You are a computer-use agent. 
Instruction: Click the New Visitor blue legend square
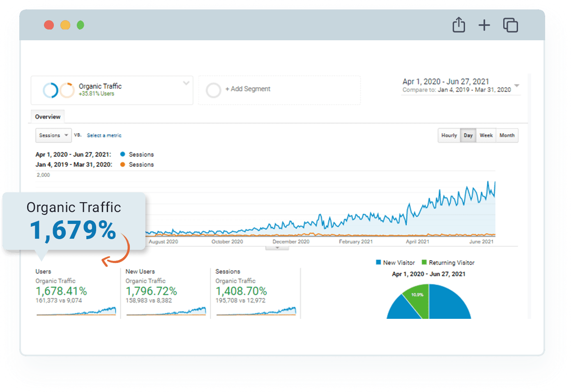(x=378, y=262)
